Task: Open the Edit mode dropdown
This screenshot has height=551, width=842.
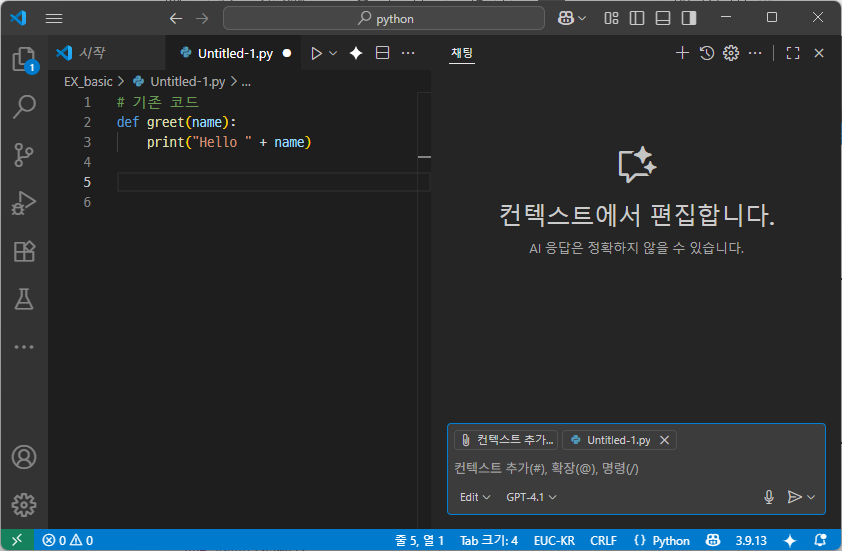Action: click(475, 497)
